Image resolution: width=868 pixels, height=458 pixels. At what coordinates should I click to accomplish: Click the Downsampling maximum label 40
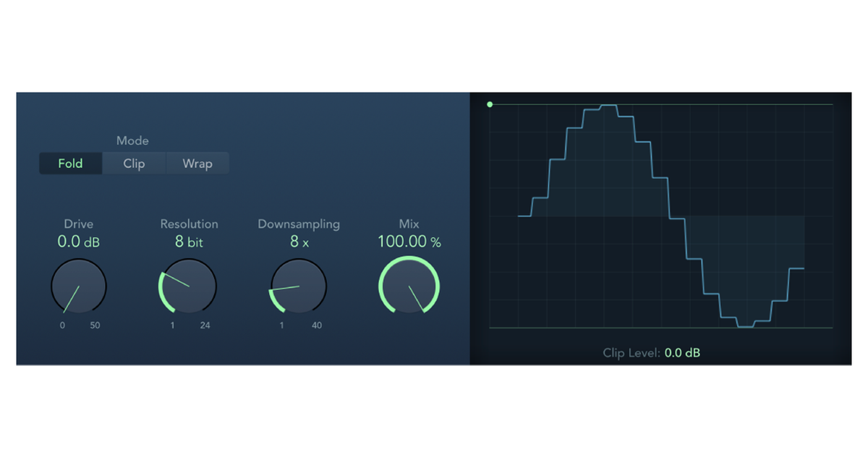coord(316,325)
